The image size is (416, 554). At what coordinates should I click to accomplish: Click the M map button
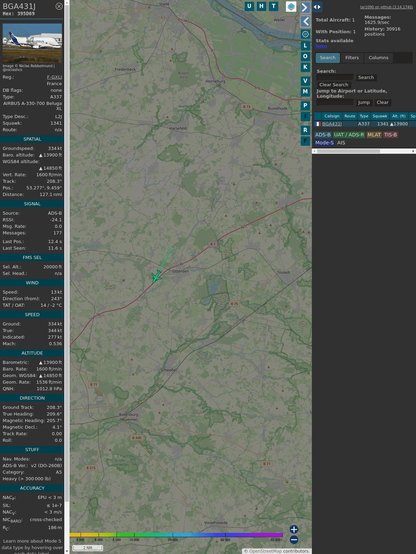[x=305, y=92]
